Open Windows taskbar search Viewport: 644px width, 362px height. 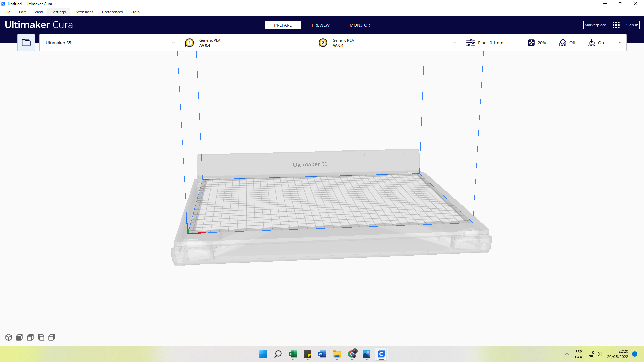tap(278, 354)
